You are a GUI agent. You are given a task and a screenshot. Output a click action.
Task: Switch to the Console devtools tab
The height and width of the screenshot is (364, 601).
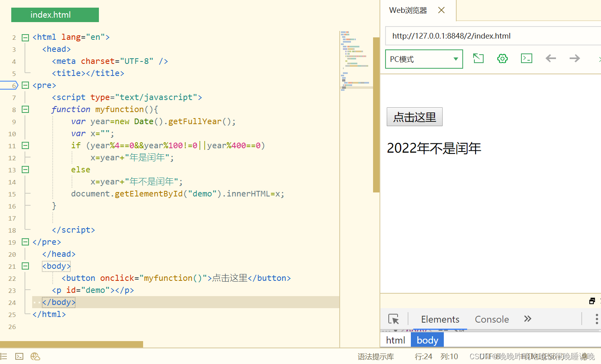[x=492, y=319]
